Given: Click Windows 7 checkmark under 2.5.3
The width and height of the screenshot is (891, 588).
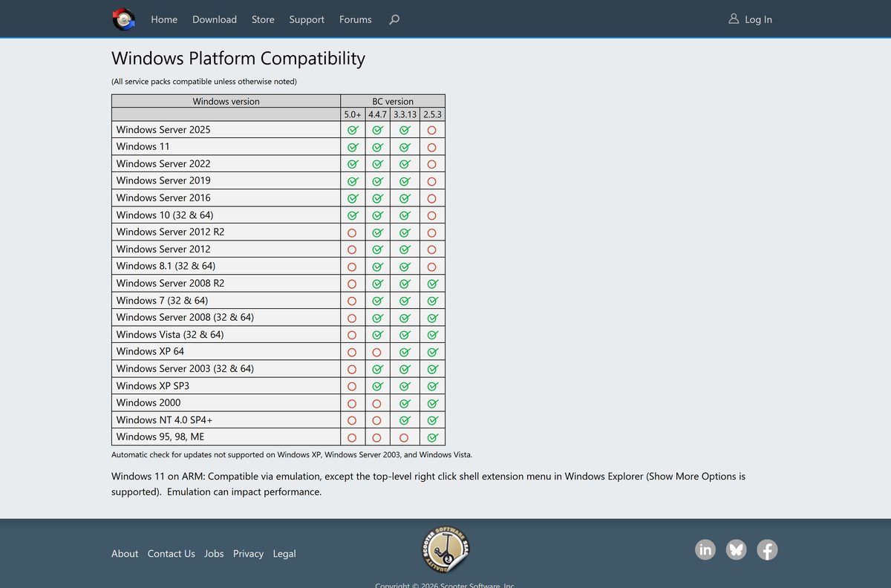Looking at the screenshot, I should [x=432, y=301].
